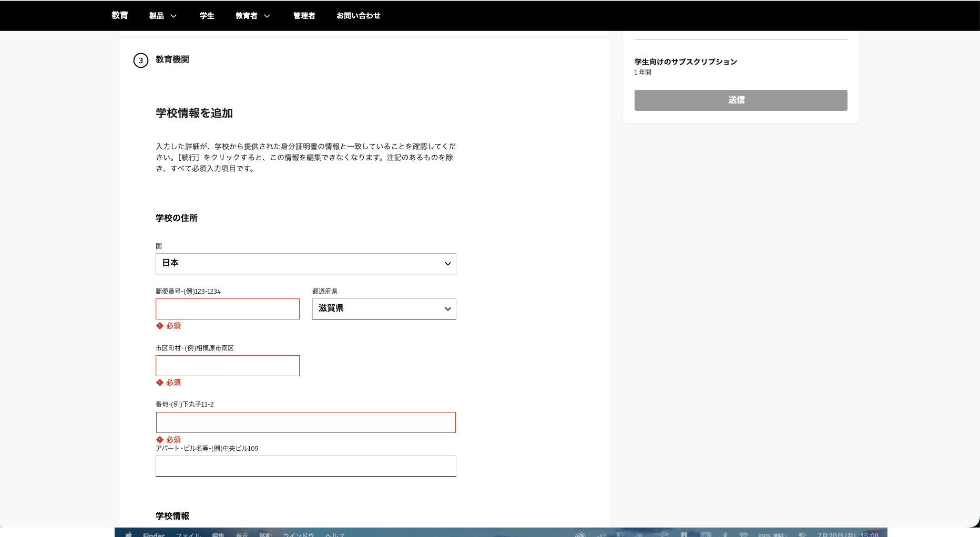Open the お問い合わせ contact link

358,16
